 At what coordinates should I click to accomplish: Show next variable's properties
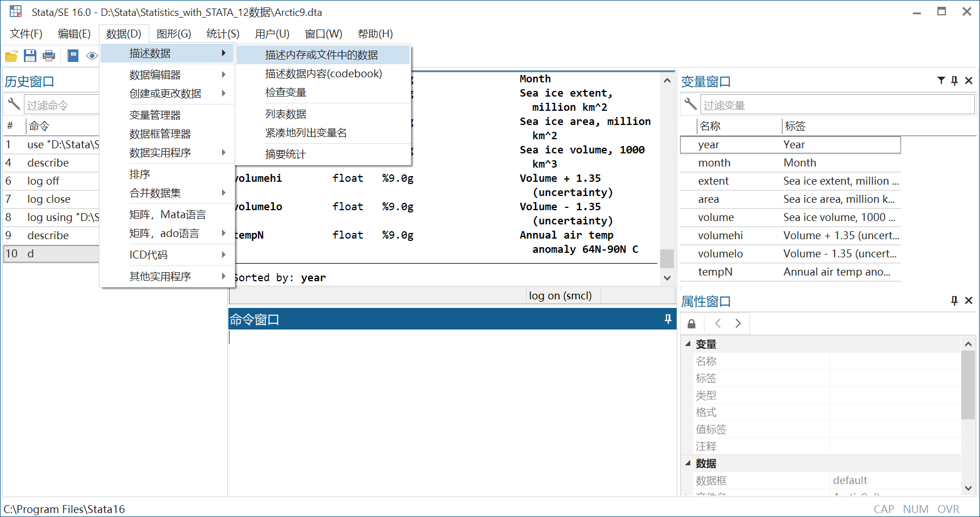click(x=738, y=323)
